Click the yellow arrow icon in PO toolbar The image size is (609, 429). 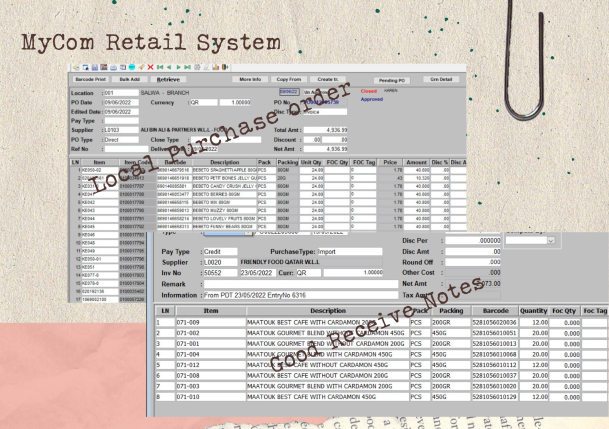click(76, 68)
